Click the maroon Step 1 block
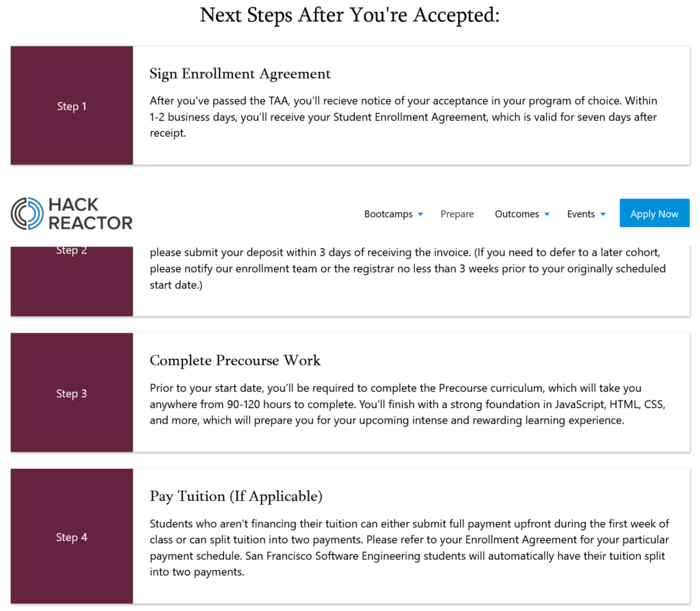 [72, 106]
